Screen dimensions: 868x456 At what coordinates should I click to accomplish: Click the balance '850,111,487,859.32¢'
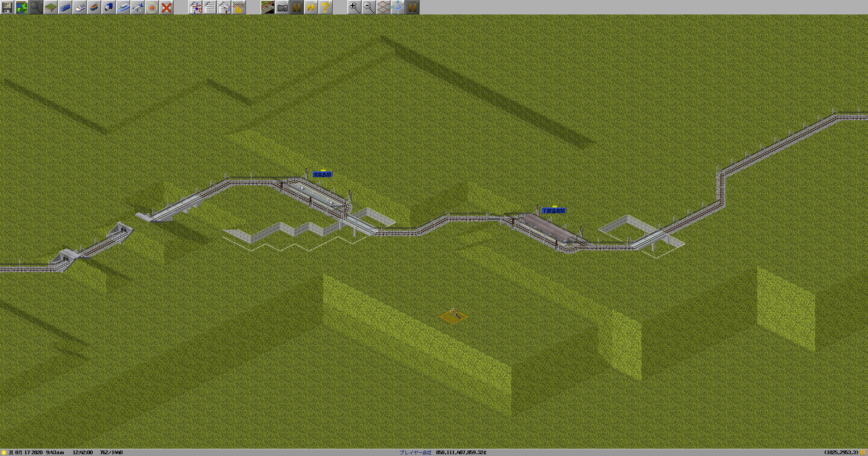coord(461,452)
